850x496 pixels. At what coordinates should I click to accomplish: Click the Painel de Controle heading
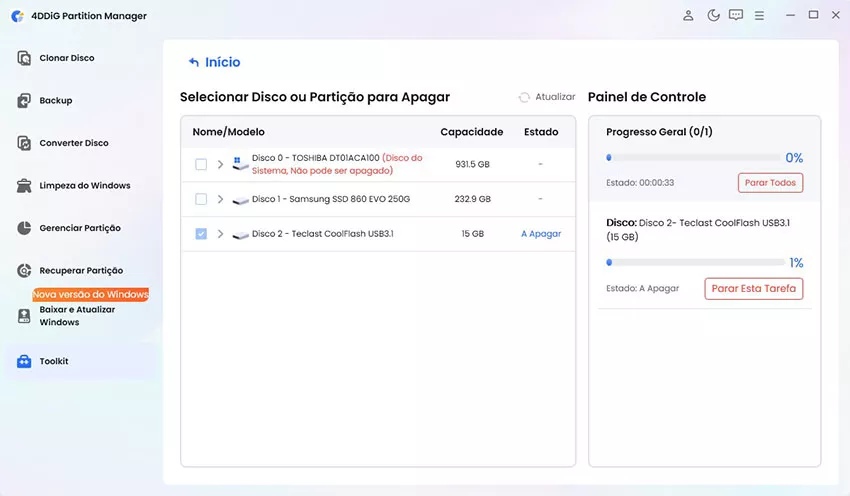pos(647,97)
